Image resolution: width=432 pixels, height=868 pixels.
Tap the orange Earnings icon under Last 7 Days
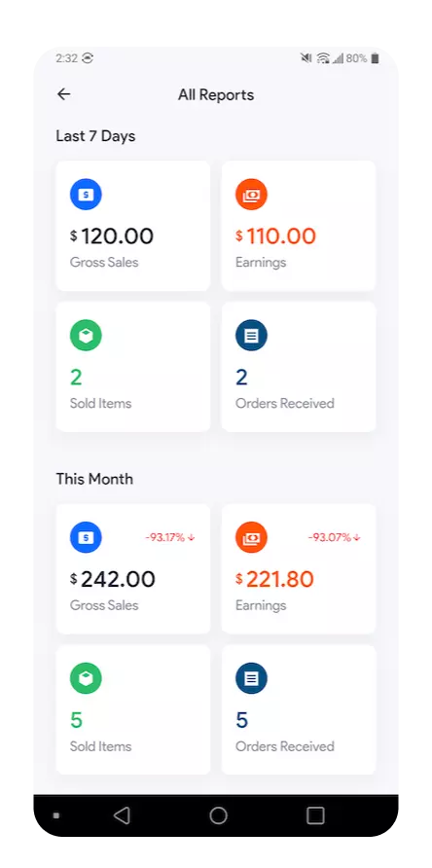[251, 195]
